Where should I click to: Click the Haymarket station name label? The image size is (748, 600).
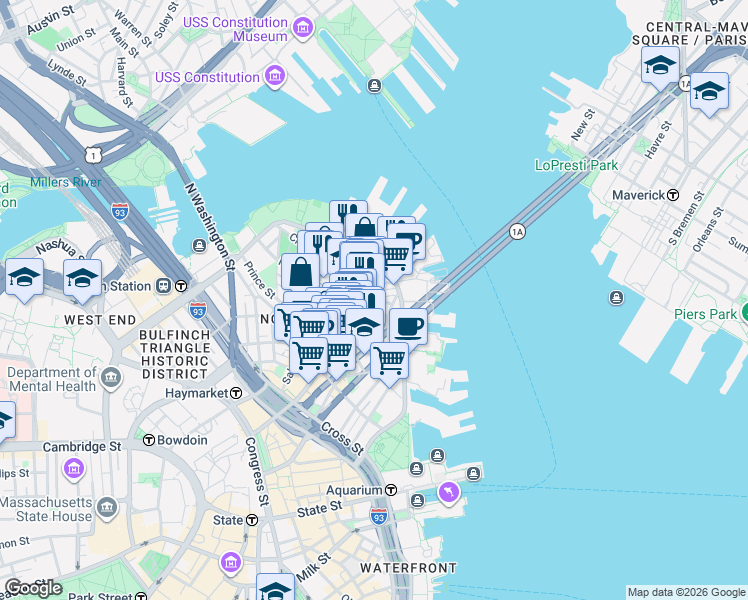pyautogui.click(x=197, y=393)
